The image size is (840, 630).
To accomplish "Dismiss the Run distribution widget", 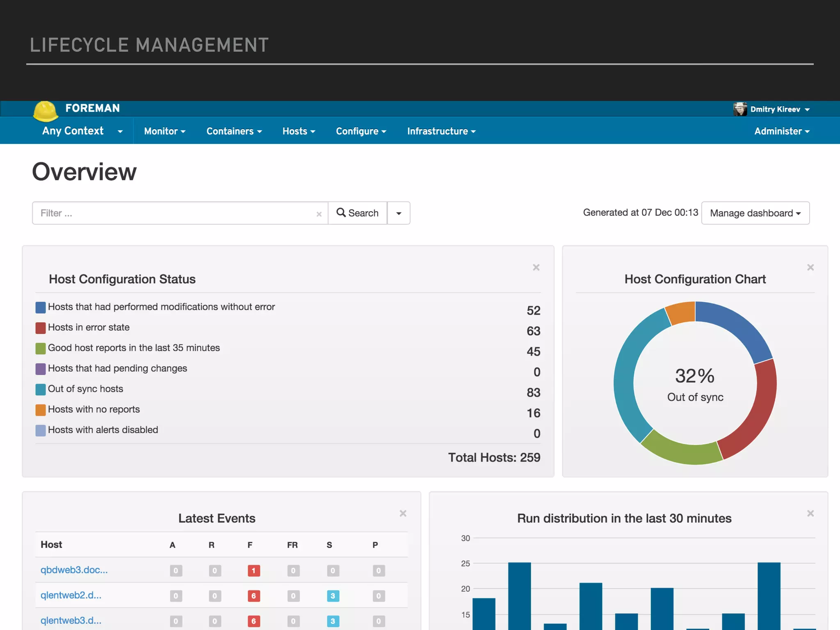I will pos(810,514).
